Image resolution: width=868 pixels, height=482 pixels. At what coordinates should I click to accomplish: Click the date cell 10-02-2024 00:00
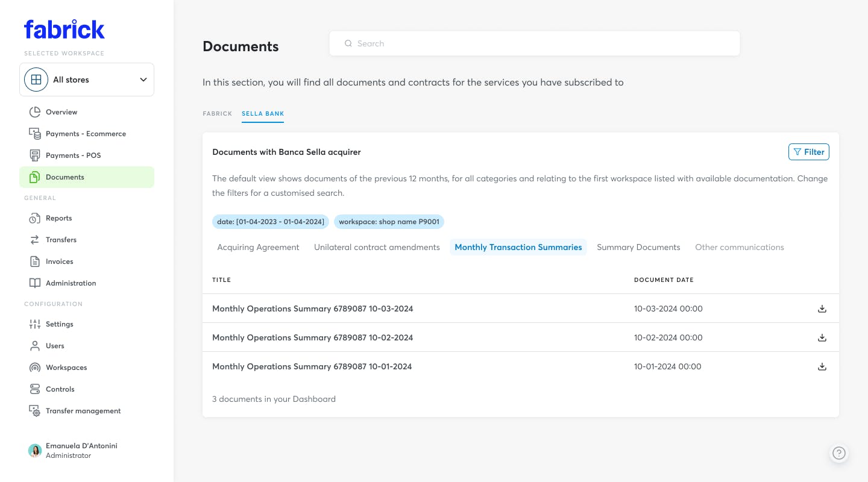[x=668, y=337]
